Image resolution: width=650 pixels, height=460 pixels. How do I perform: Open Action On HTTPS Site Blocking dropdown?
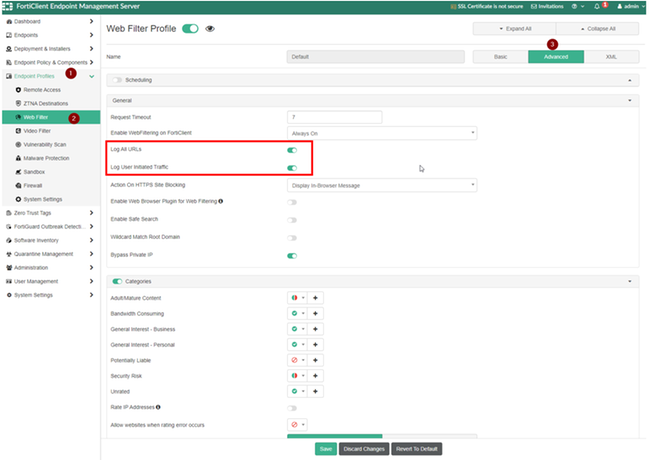(x=382, y=185)
